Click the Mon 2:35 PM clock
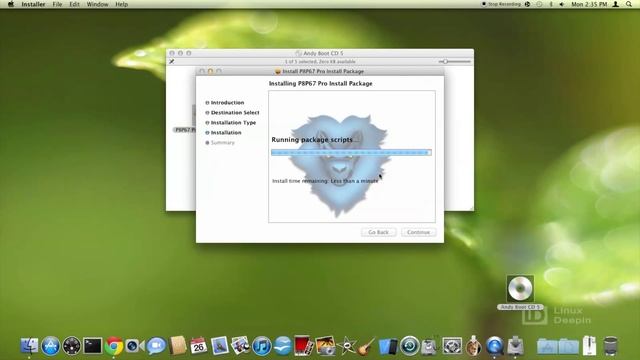This screenshot has width=640, height=360. click(589, 4)
